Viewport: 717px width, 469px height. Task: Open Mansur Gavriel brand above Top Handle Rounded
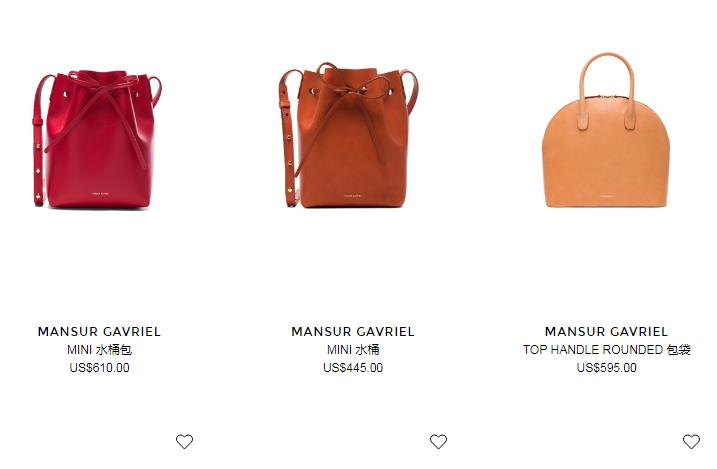click(x=606, y=331)
